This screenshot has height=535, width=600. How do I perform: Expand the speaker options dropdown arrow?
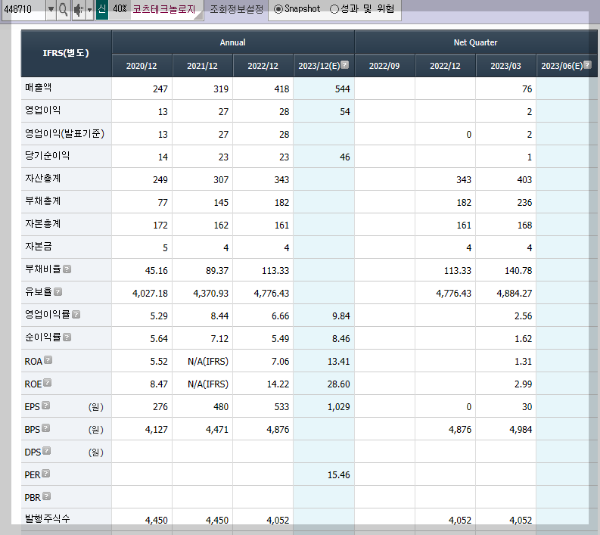pos(90,9)
